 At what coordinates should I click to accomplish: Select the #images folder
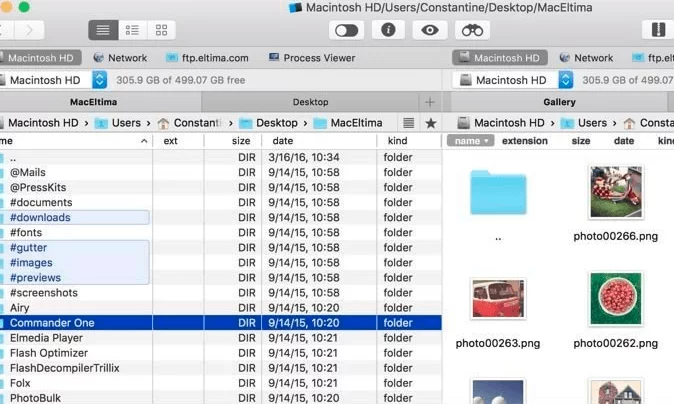point(221,263)
